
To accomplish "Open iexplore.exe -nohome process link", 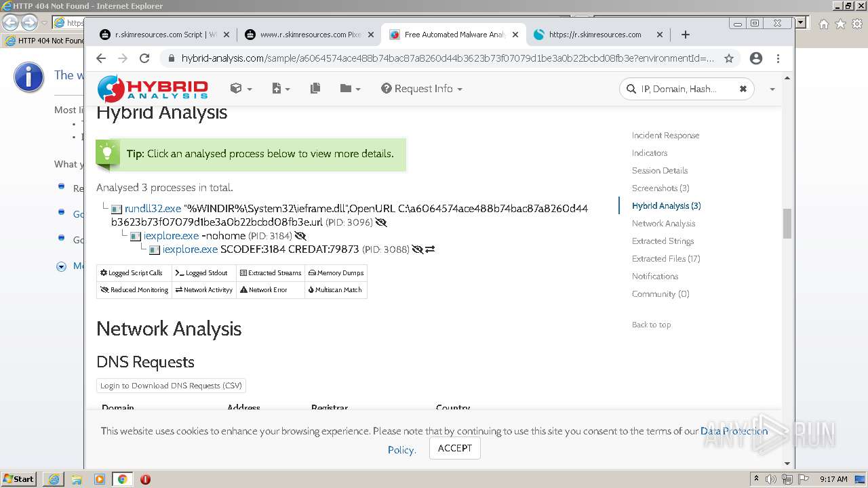I will [x=171, y=236].
